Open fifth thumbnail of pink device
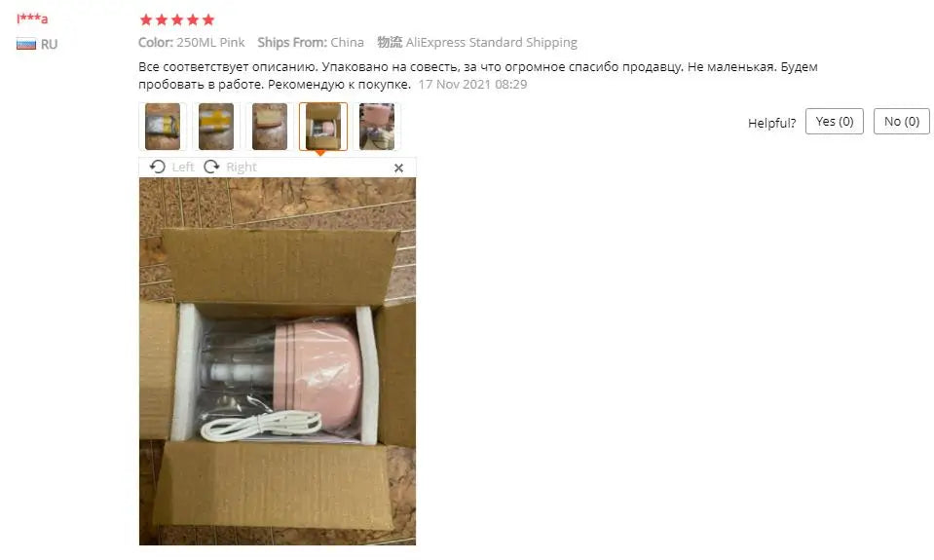 tap(377, 127)
